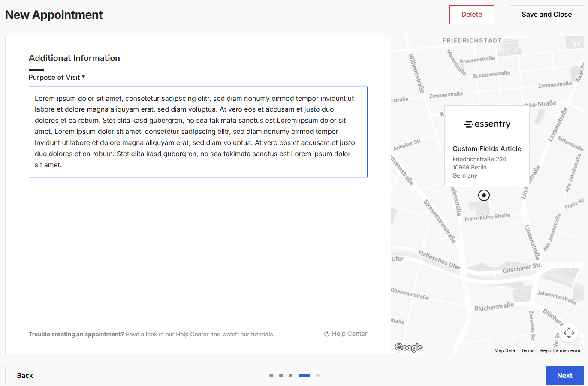Open the map Terms link
This screenshot has width=588, height=386.
[528, 350]
